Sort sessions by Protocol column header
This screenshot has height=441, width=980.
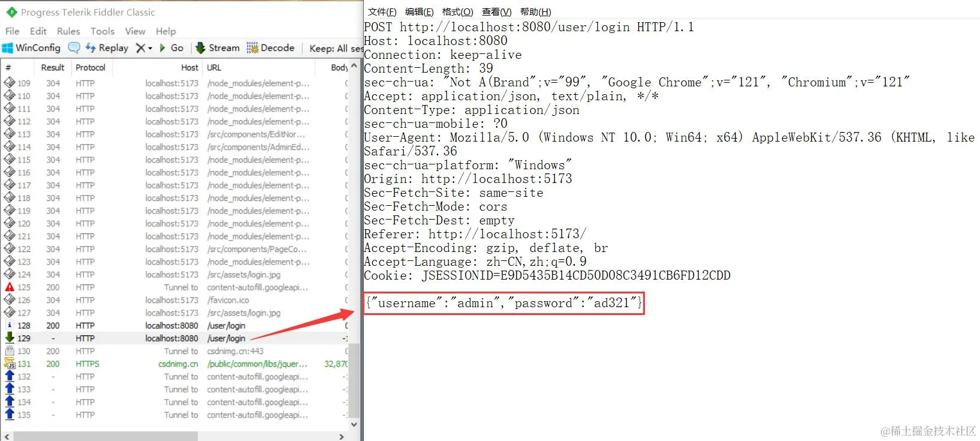[x=91, y=68]
